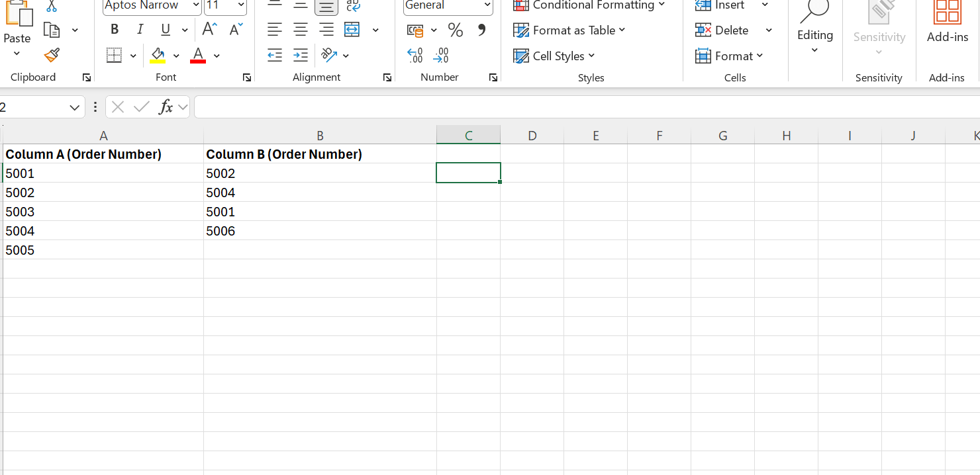This screenshot has width=980, height=475.
Task: Expand the Fill Color dropdown arrow
Action: (x=175, y=56)
